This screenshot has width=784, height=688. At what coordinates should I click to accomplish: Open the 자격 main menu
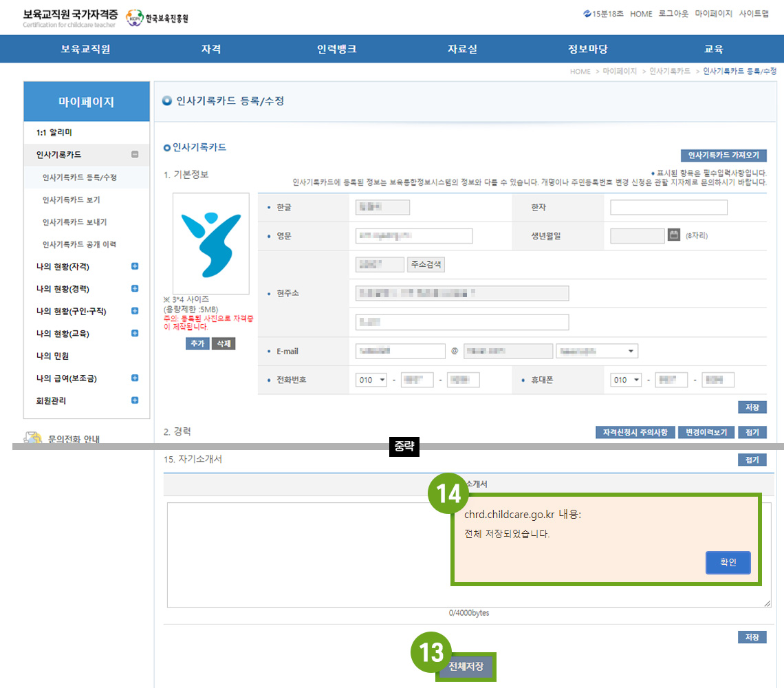(211, 49)
